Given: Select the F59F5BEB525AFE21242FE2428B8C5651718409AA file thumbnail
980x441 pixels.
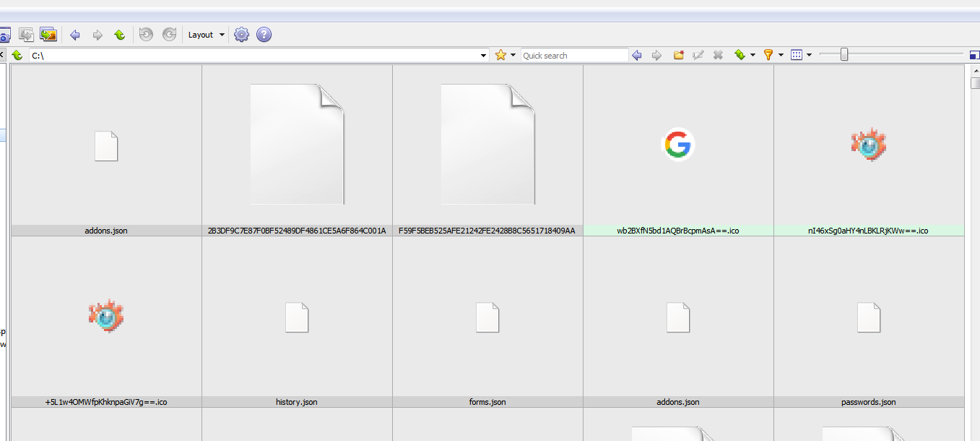Looking at the screenshot, I should pos(487,145).
